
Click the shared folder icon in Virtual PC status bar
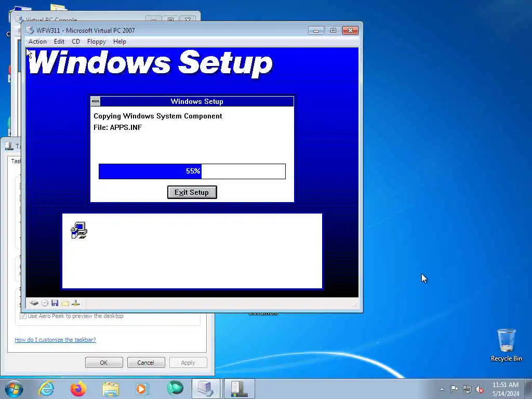click(x=65, y=303)
